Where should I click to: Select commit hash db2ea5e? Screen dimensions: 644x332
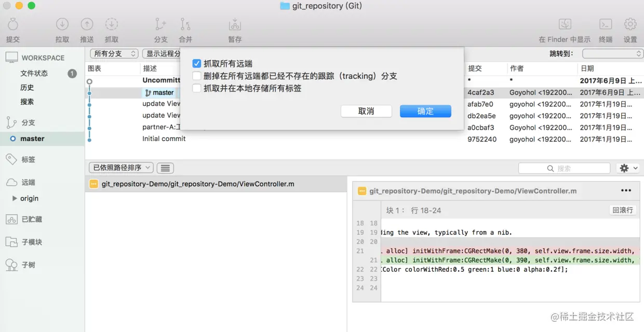point(481,116)
